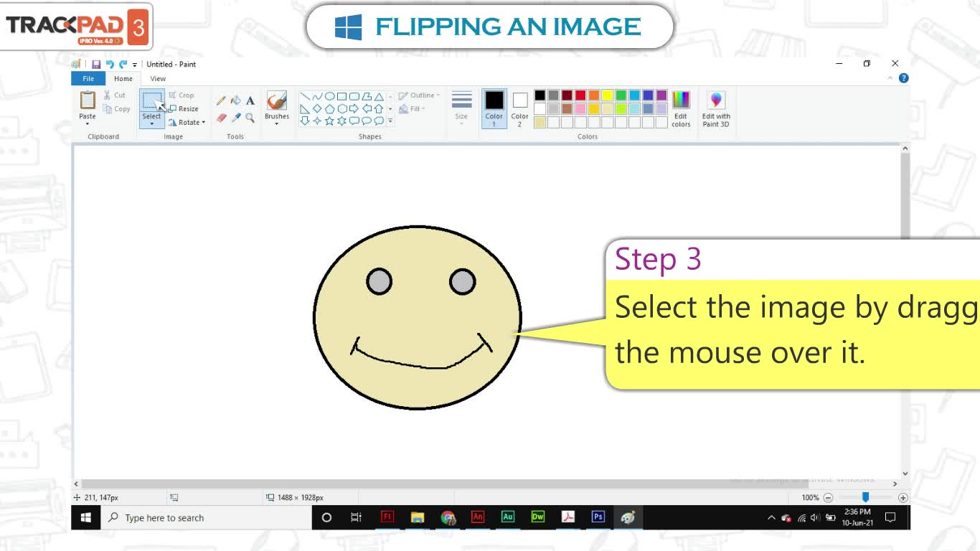Screen dimensions: 980x551
Task: Click the Undo arrow in title bar
Action: [x=110, y=65]
